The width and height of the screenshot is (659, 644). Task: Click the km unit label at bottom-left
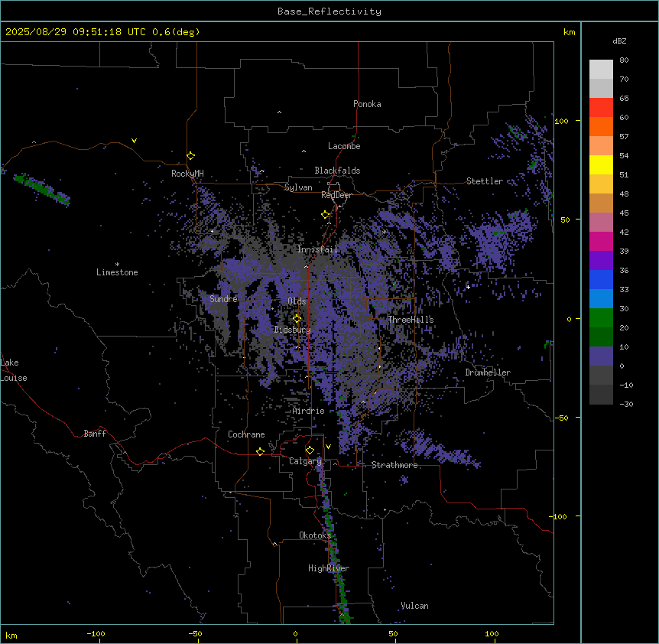(x=11, y=636)
